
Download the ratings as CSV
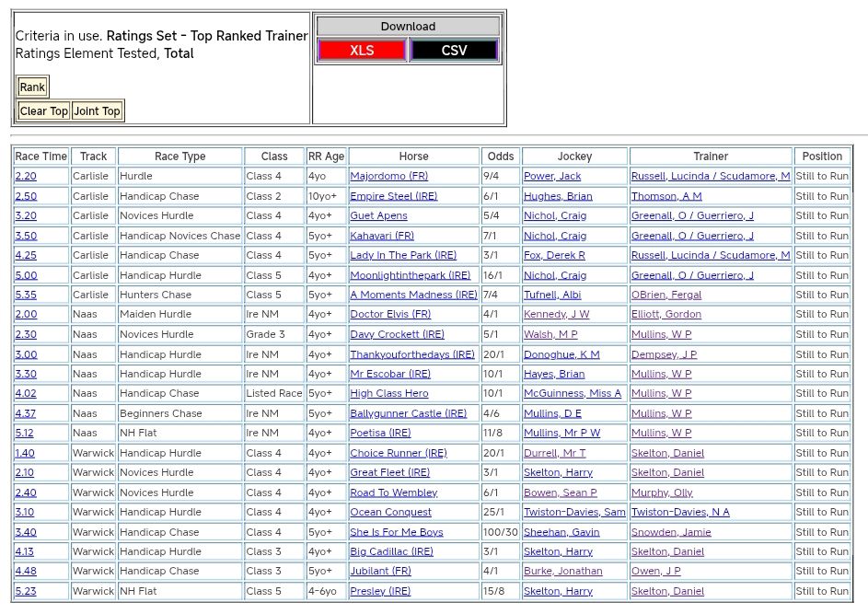point(454,51)
